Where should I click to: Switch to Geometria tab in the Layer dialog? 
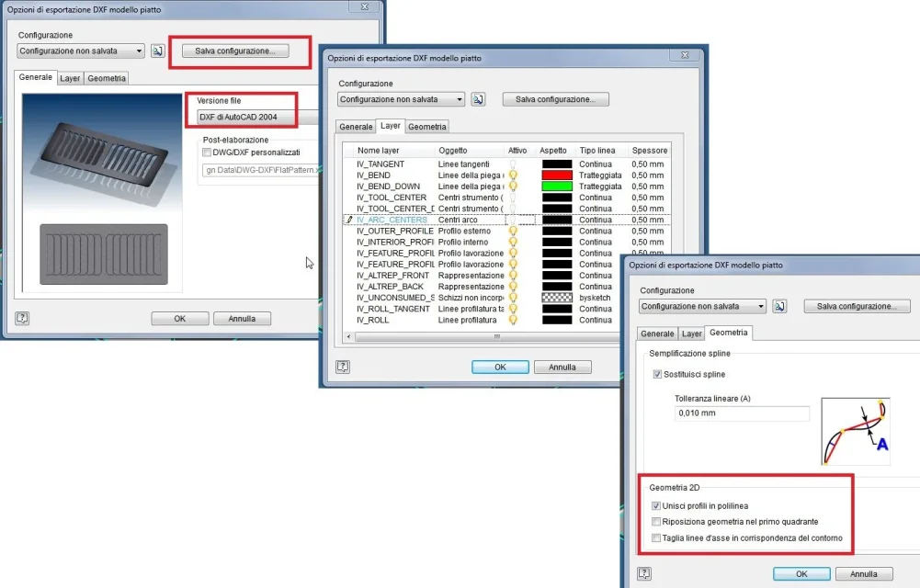point(427,127)
